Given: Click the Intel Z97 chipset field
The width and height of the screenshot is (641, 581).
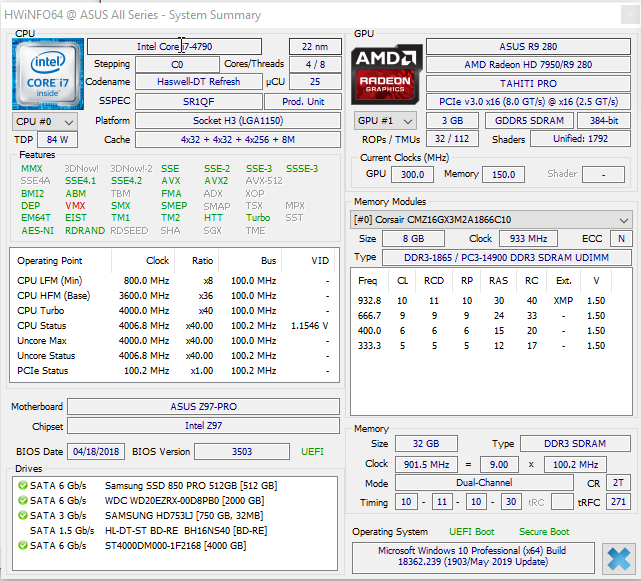Looking at the screenshot, I should point(204,426).
